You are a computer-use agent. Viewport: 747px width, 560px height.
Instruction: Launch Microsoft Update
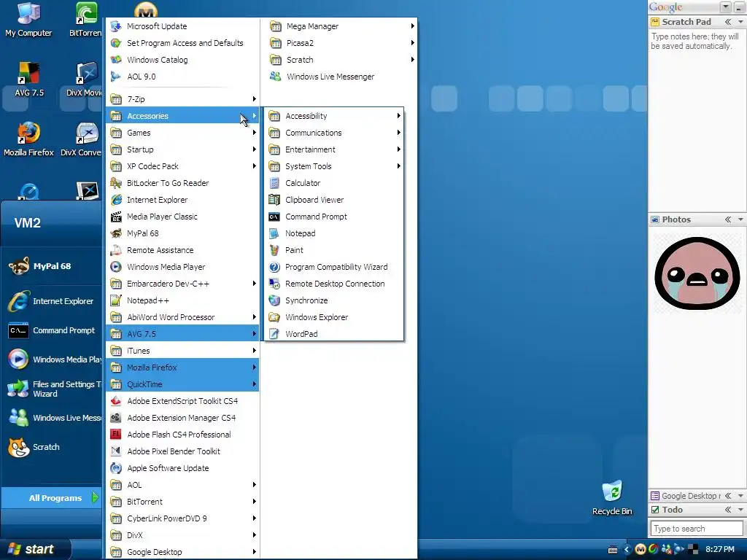coord(183,26)
